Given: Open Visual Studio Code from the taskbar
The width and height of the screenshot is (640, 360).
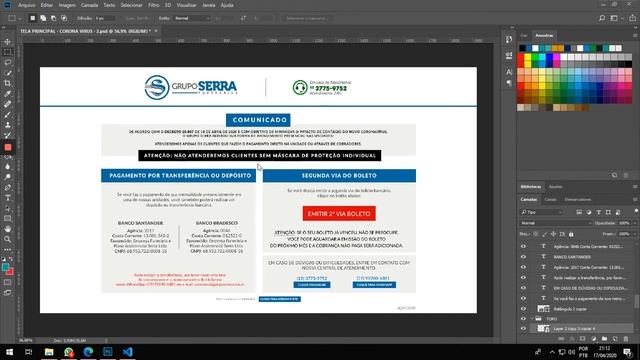Looking at the screenshot, I should click(x=127, y=352).
